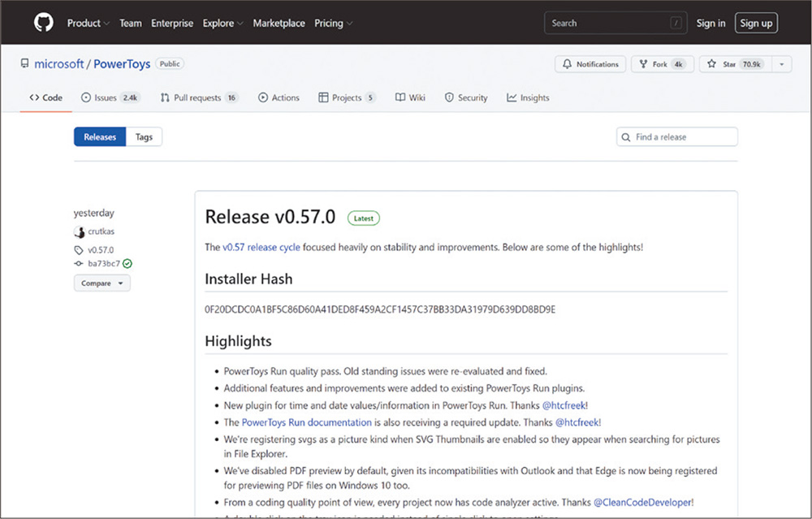Click the Issues circle-dot icon
Viewport: 812px width, 519px height.
pyautogui.click(x=86, y=97)
